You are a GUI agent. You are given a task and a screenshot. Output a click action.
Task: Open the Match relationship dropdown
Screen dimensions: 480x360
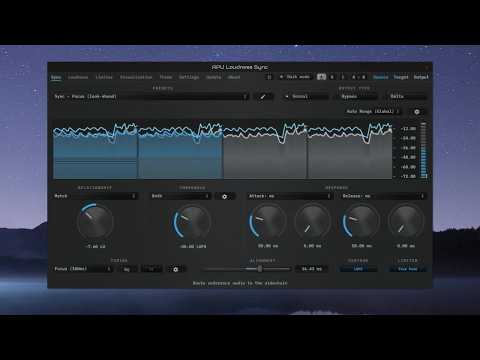tap(95, 196)
